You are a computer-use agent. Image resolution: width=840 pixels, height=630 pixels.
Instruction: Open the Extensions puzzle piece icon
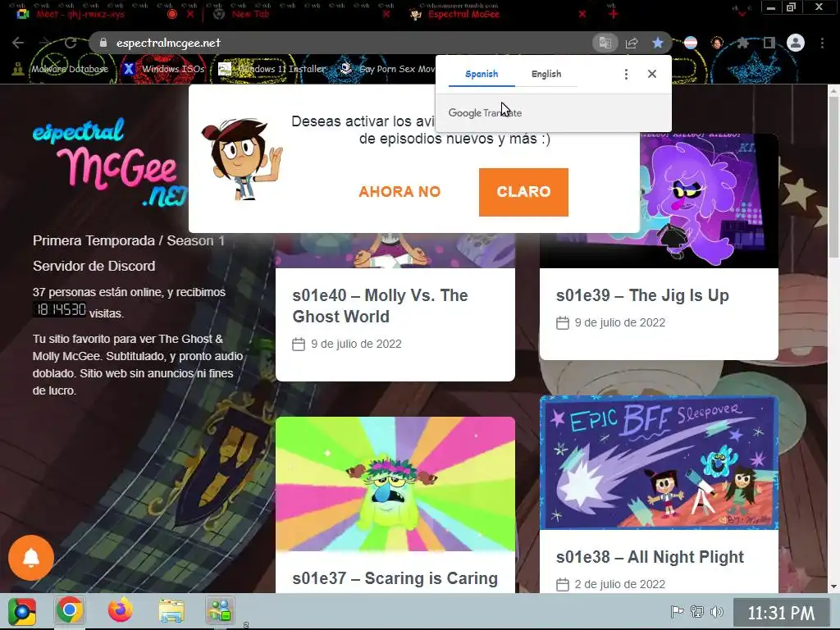pos(742,43)
